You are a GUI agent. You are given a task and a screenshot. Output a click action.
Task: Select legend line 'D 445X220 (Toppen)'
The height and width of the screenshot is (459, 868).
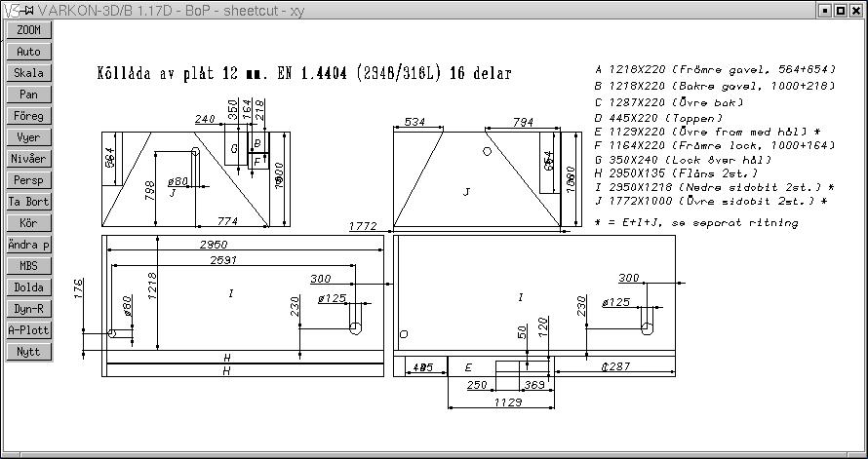coord(658,118)
